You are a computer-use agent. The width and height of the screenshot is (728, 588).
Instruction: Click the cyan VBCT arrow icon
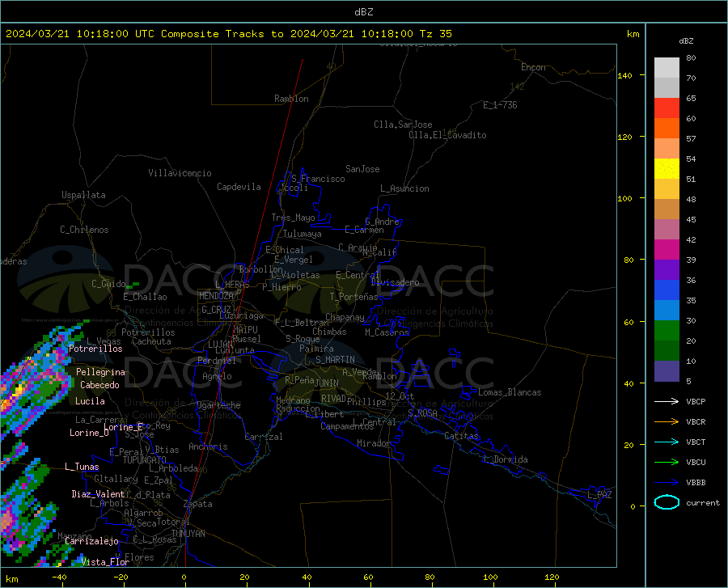pos(667,442)
